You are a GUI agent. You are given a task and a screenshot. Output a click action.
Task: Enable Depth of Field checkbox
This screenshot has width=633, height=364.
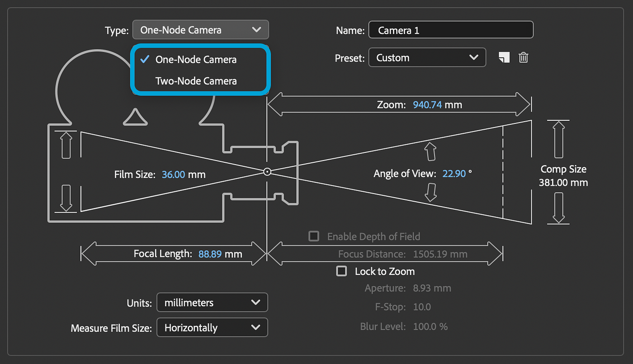point(313,236)
